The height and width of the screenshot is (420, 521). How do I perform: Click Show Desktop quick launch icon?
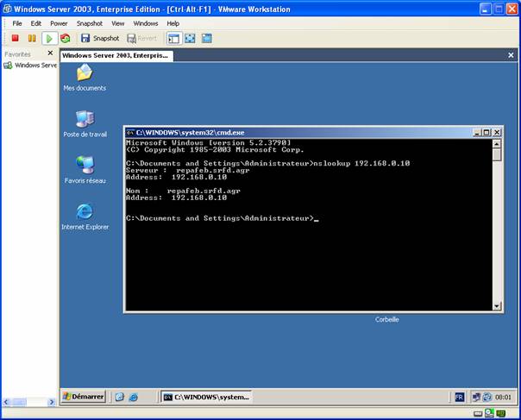point(120,397)
